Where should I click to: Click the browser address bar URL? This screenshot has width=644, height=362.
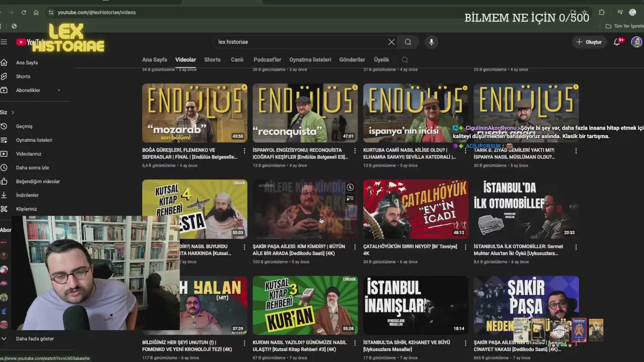tap(97, 12)
